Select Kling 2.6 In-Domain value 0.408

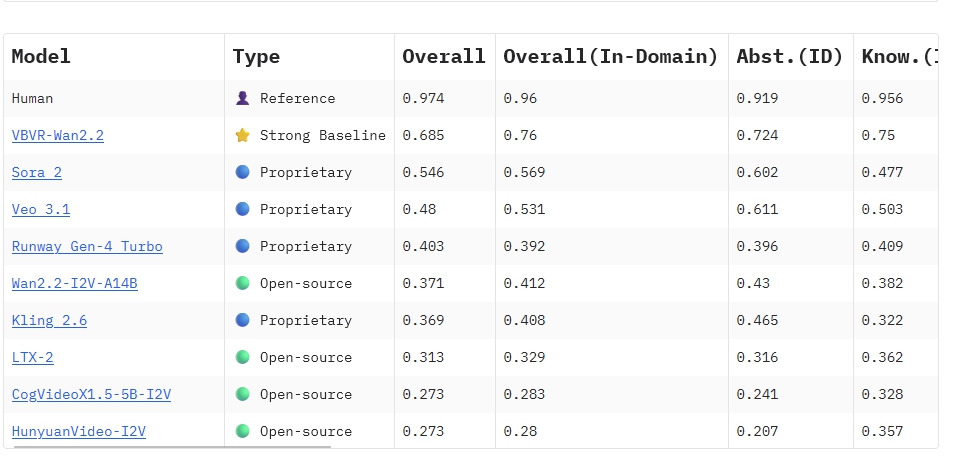pyautogui.click(x=524, y=320)
